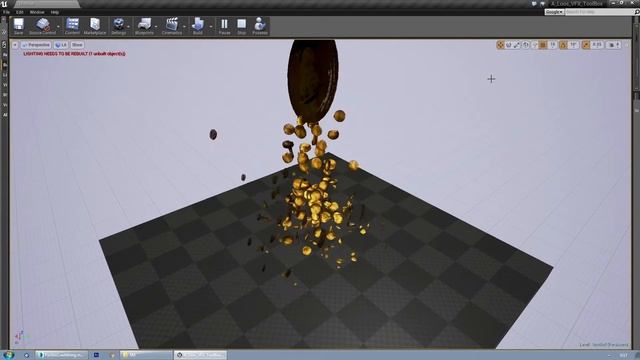The image size is (640, 360).
Task: Expand the Cinematics dropdown arrow
Action: pos(185,27)
